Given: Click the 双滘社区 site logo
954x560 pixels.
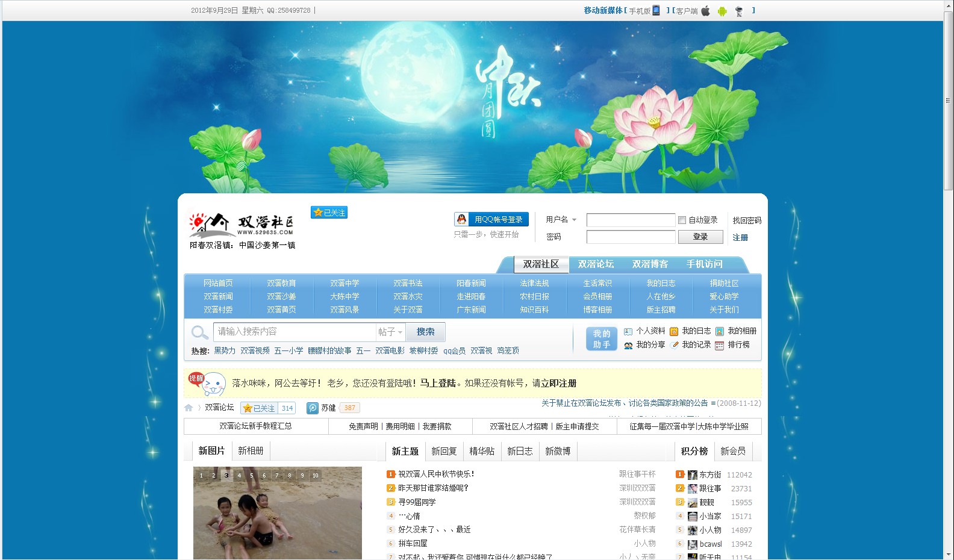Looking at the screenshot, I should point(242,225).
